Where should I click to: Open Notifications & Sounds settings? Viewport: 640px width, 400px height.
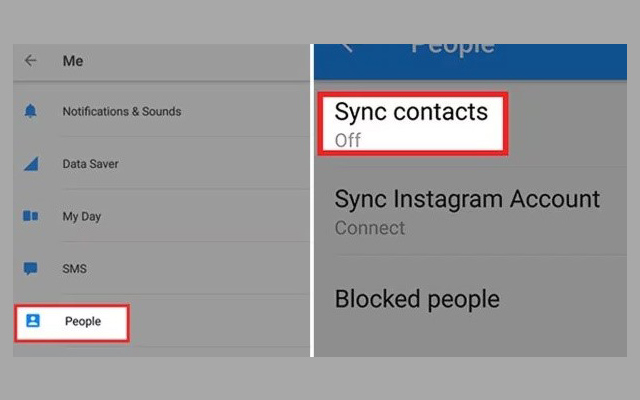pos(121,111)
